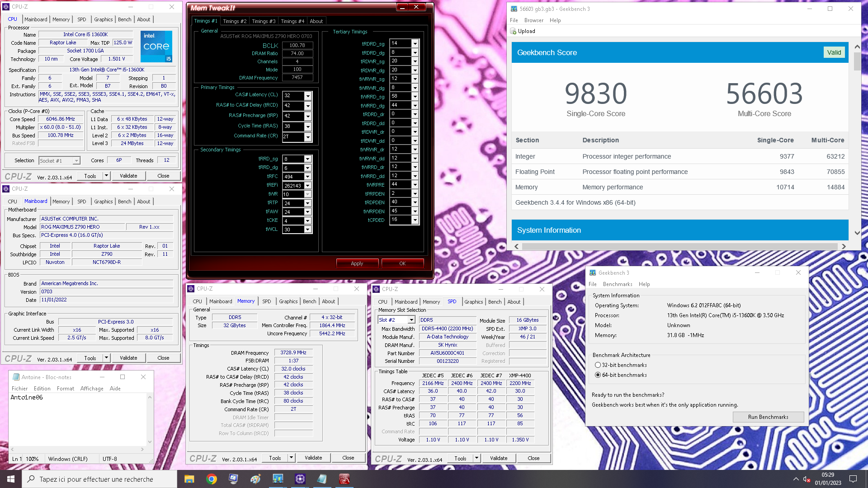
Task: Click the 'ROG MAXIMUS Z790 HERO' model value
Action: tap(82, 227)
